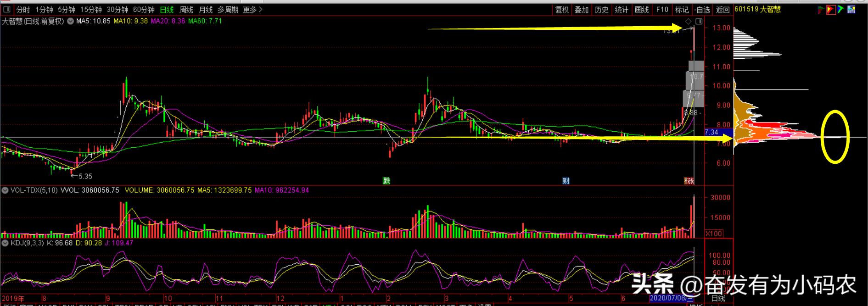Viewport: 868px width, 306px height.
Task: Click the left sidebar panel toggle icon
Action: (7, 10)
